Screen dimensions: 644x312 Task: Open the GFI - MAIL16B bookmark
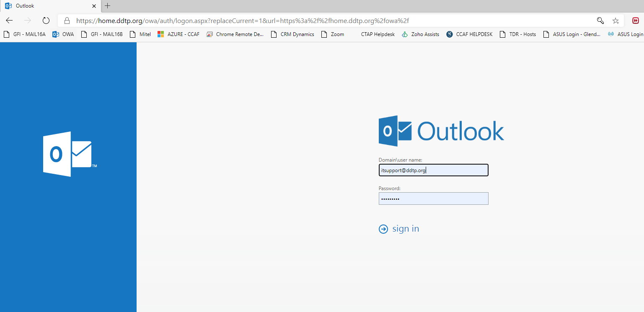(102, 34)
